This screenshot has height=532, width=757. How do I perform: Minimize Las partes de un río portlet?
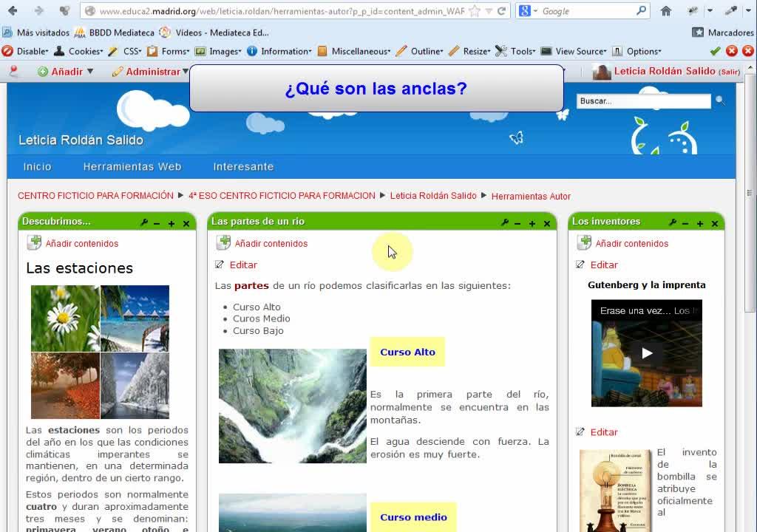pos(517,224)
